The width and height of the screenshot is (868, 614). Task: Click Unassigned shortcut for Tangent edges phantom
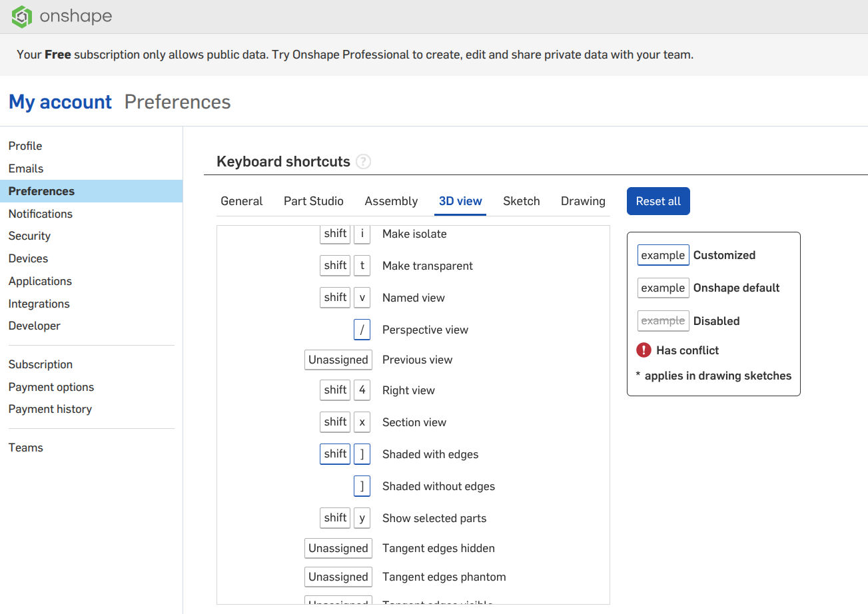pos(338,577)
